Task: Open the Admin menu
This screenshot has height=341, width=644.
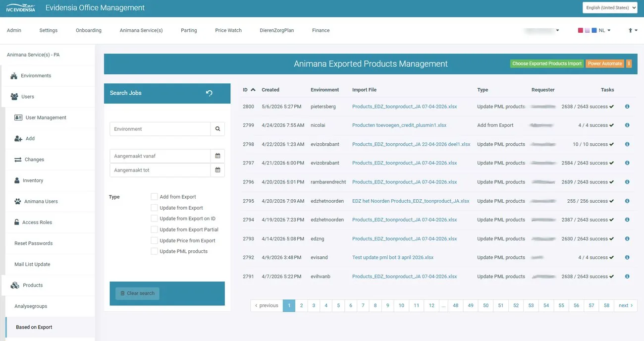Action: (x=14, y=30)
